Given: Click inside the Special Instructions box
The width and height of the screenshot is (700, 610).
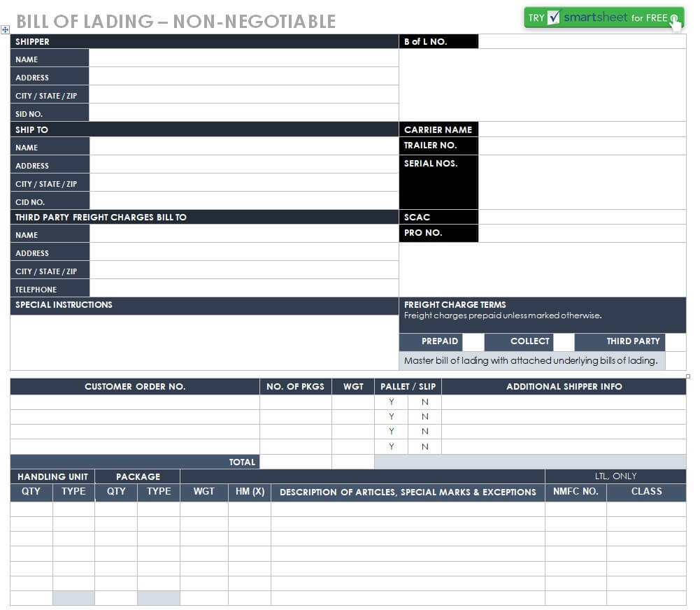Looking at the screenshot, I should click(204, 341).
